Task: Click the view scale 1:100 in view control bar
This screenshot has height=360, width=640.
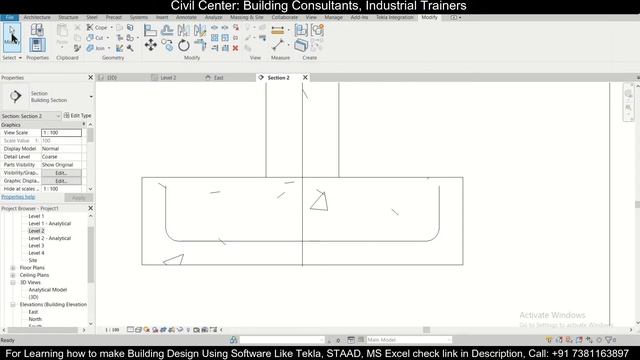Action: tap(112, 330)
